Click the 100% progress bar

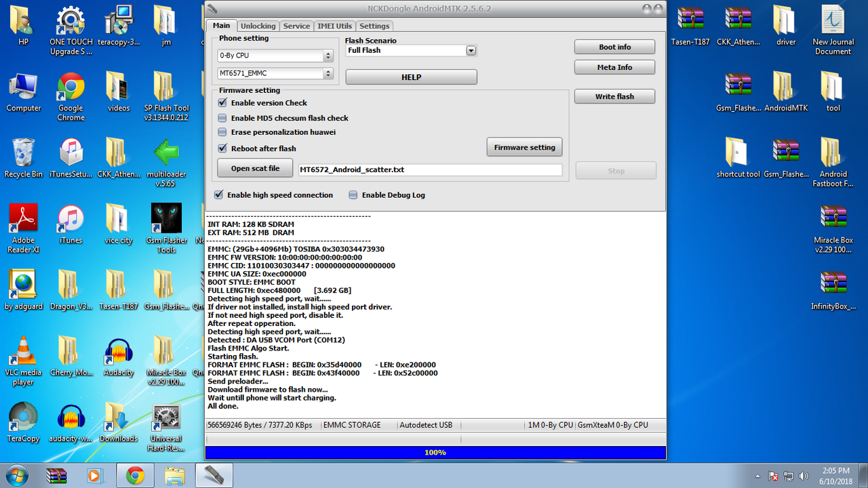point(435,452)
